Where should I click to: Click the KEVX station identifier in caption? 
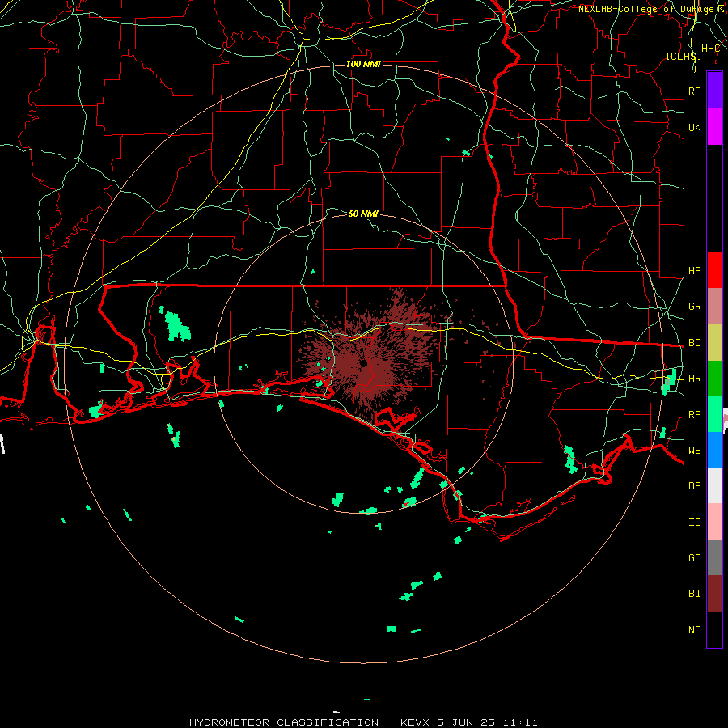click(416, 722)
